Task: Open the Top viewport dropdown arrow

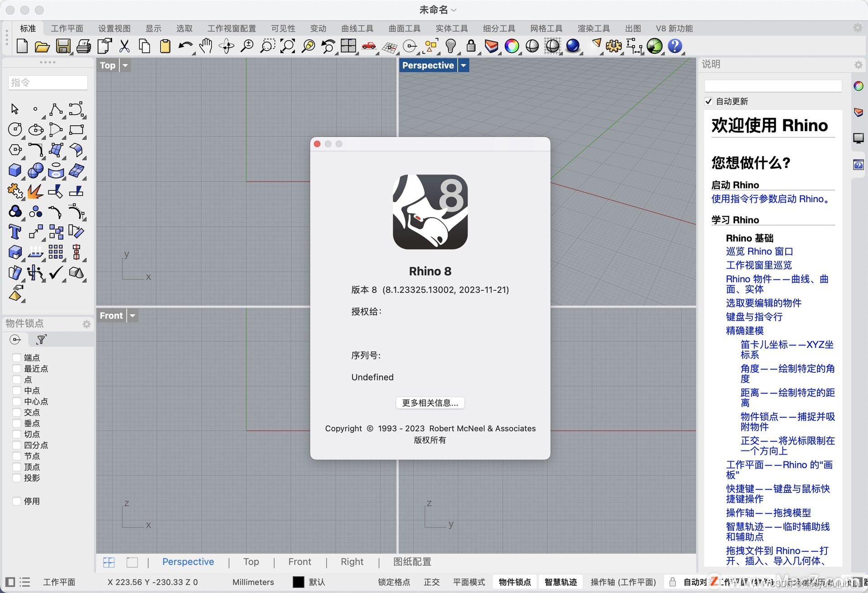Action: coord(125,66)
